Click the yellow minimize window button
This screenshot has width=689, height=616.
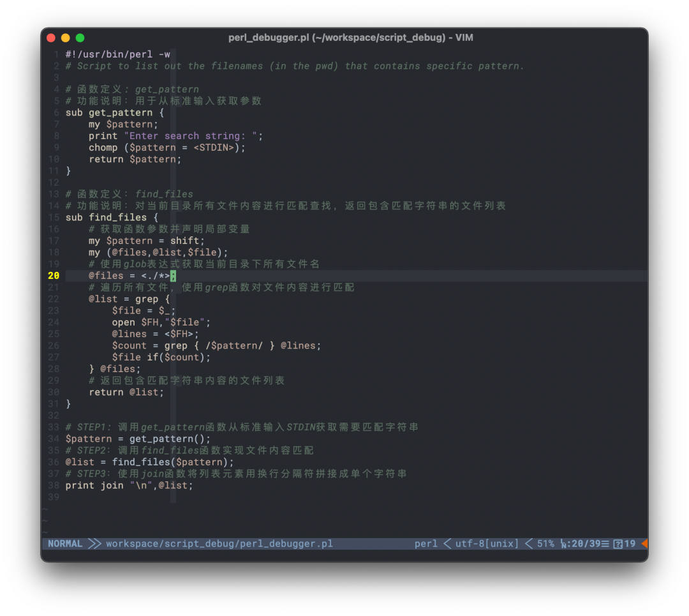tap(66, 38)
